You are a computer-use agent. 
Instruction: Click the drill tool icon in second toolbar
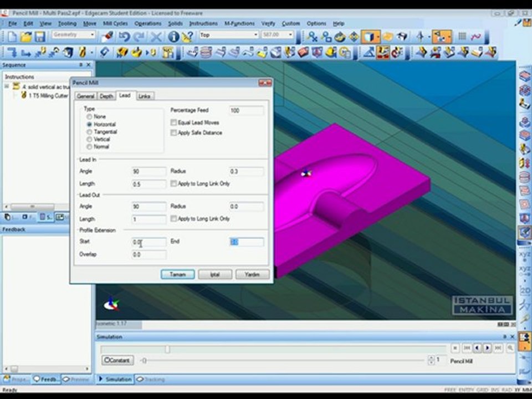(x=82, y=52)
